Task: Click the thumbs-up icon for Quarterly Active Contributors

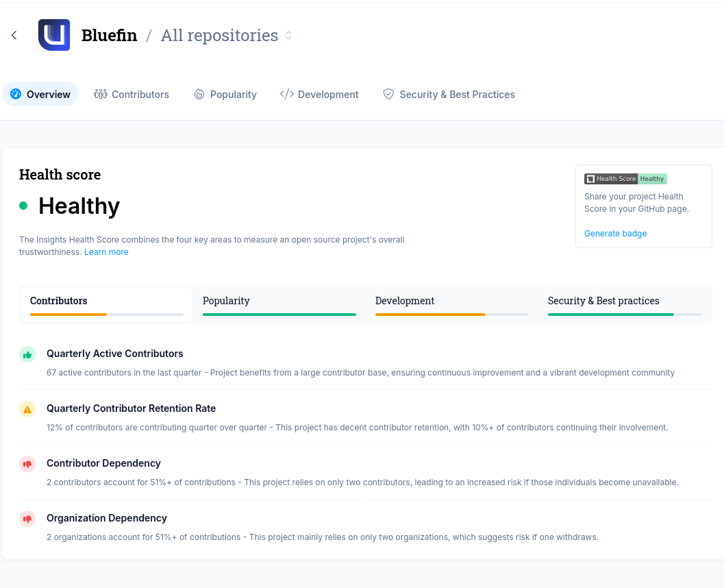Action: click(x=27, y=354)
